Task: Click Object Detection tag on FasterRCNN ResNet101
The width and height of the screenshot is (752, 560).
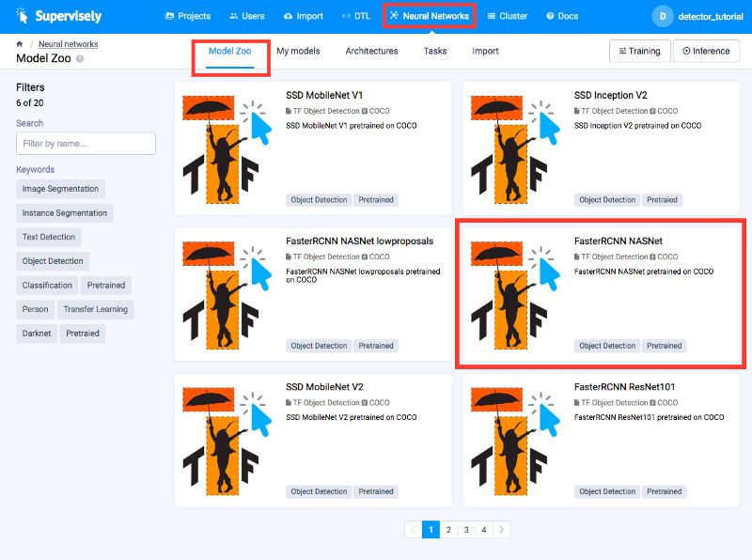Action: tap(607, 491)
